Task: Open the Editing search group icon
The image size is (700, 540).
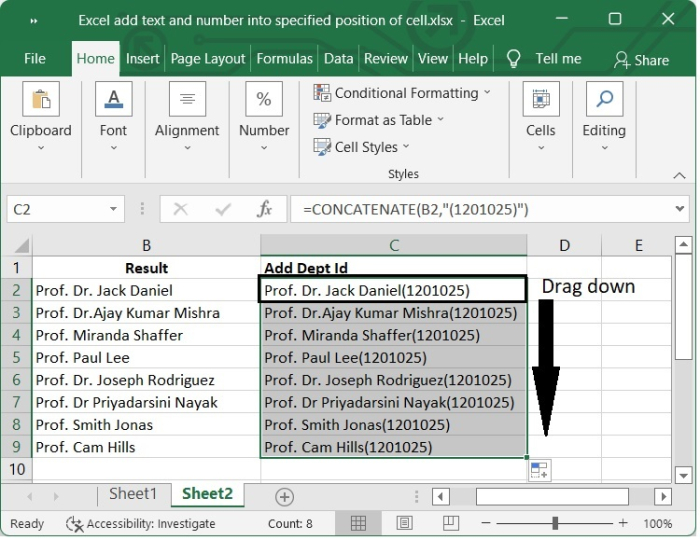Action: (604, 99)
